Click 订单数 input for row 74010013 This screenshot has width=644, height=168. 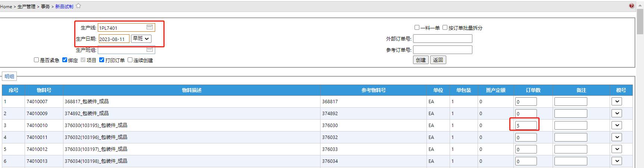pos(526,161)
